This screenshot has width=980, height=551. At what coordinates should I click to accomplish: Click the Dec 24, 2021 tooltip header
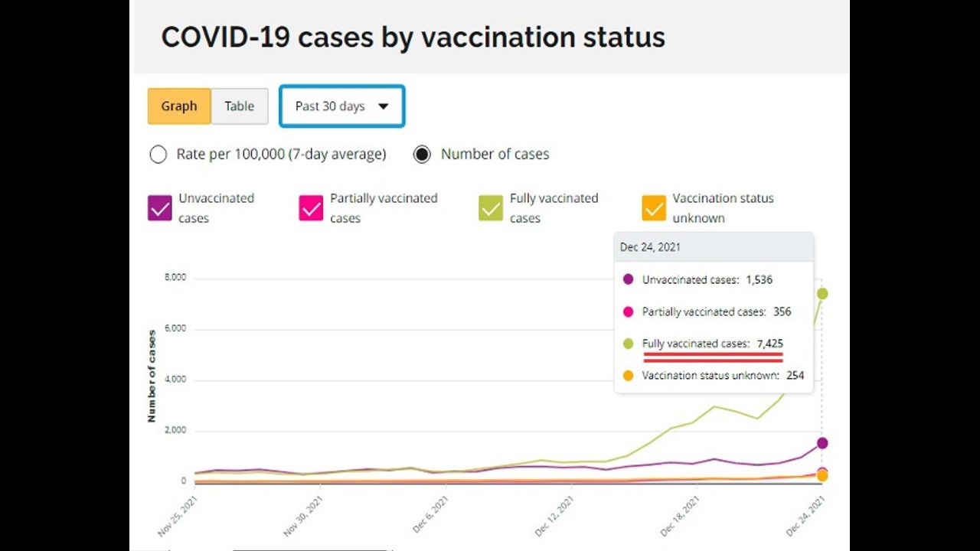pos(650,247)
